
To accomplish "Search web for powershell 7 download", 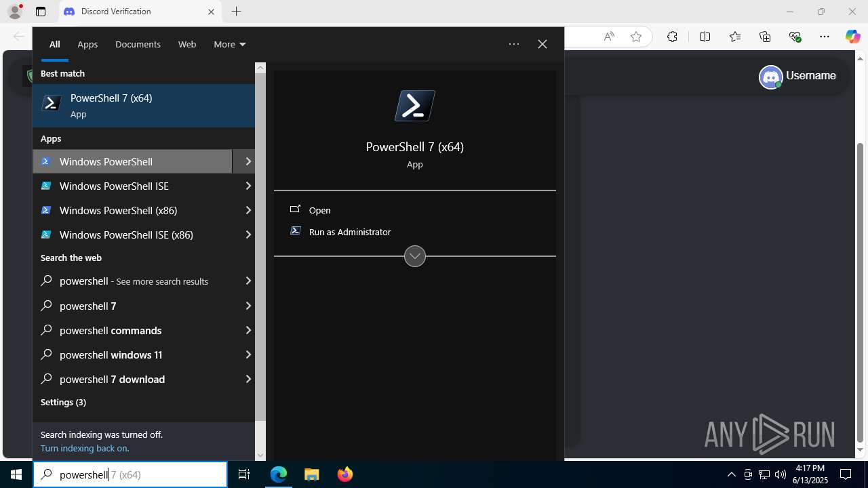I will coord(132,379).
